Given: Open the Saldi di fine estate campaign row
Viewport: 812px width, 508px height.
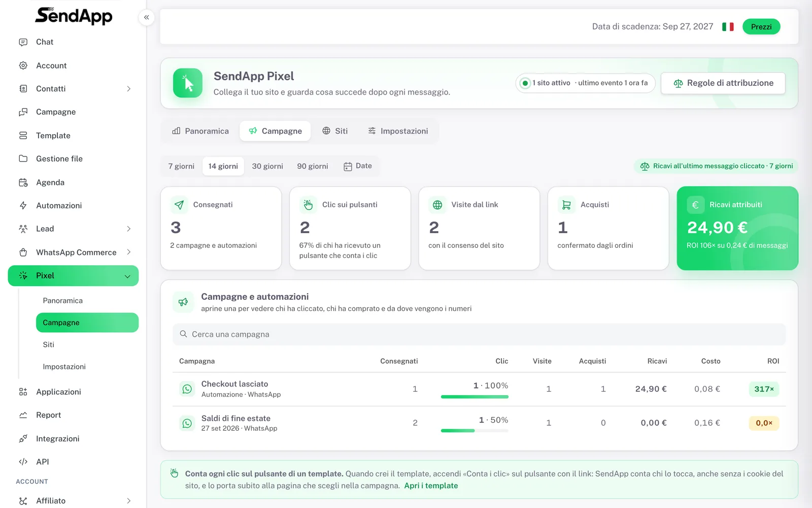Looking at the screenshot, I should (479, 423).
